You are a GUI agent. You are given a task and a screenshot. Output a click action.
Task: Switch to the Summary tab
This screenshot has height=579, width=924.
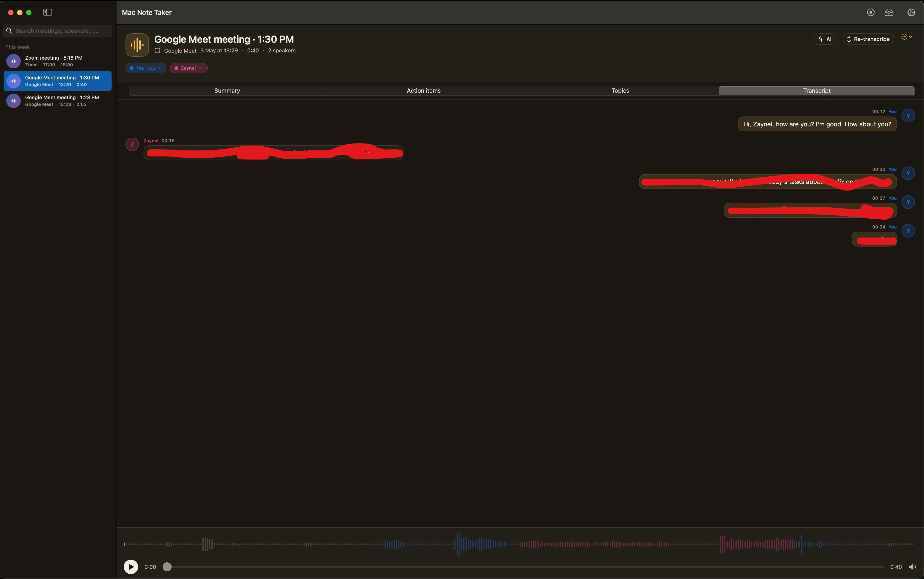click(x=227, y=91)
